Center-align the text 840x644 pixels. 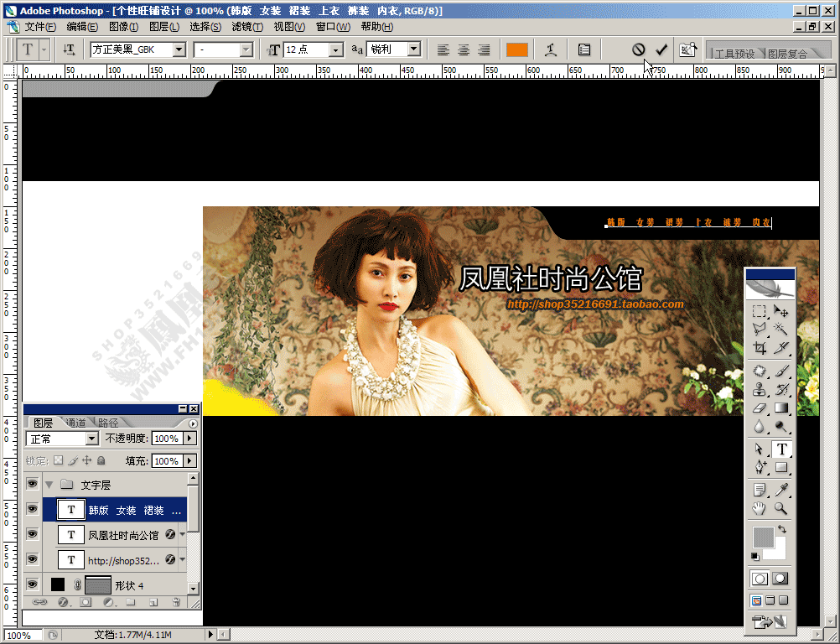pos(464,49)
